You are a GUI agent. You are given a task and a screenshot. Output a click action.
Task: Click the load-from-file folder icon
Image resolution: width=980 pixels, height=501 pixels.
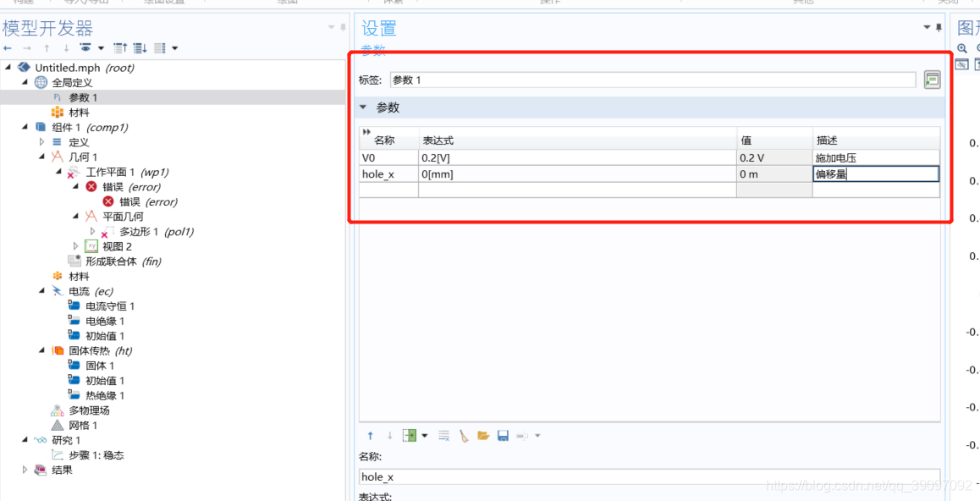[483, 435]
